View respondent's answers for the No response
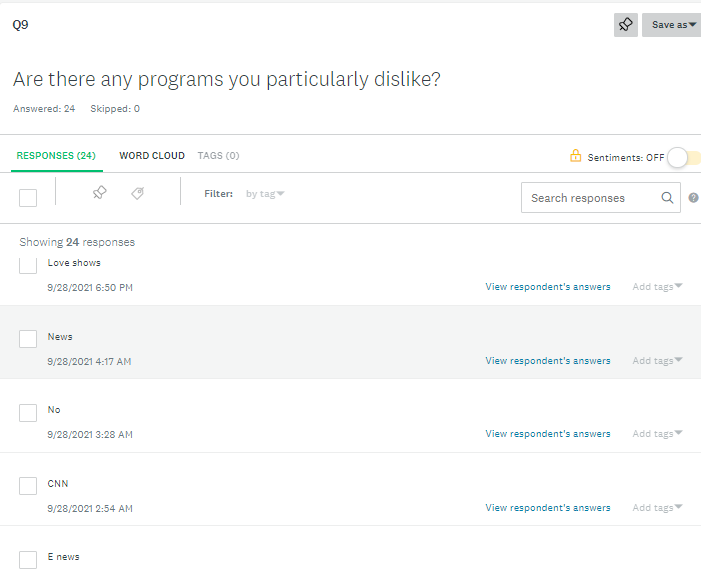701x576 pixels. 547,434
